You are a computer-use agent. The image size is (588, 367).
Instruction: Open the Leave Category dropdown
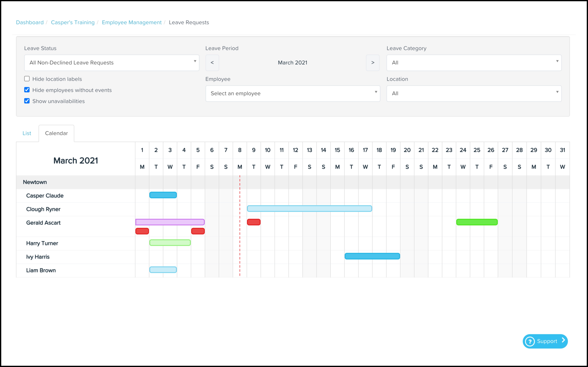[x=474, y=63]
